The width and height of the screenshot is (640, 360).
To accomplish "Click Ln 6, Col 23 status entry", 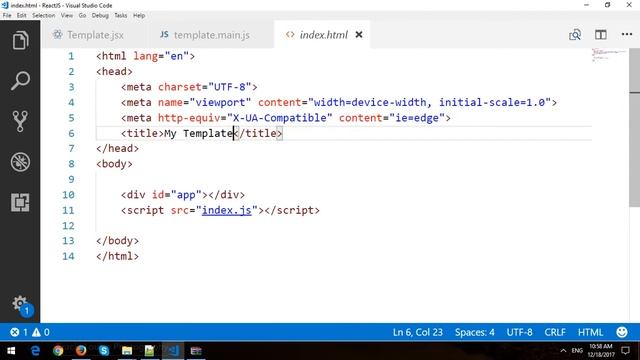I will (418, 332).
